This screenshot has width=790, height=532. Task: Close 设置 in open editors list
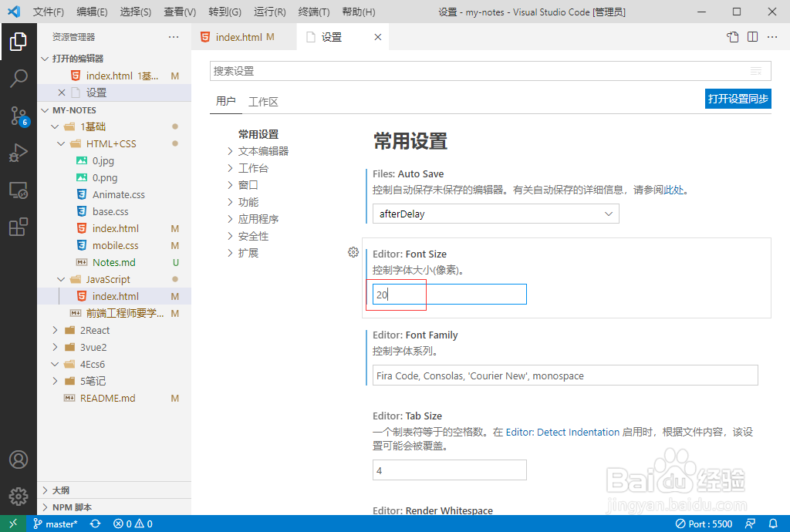click(x=62, y=93)
